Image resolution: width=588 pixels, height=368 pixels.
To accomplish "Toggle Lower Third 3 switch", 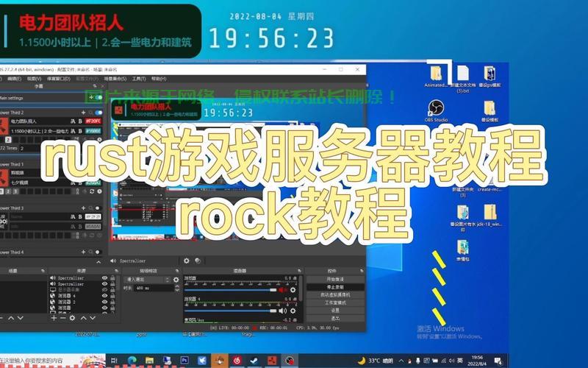I will pyautogui.click(x=98, y=208).
